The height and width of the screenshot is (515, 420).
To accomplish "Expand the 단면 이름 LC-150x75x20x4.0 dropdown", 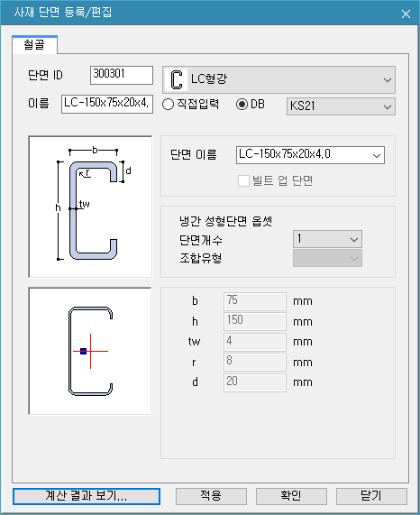I will tap(310, 155).
